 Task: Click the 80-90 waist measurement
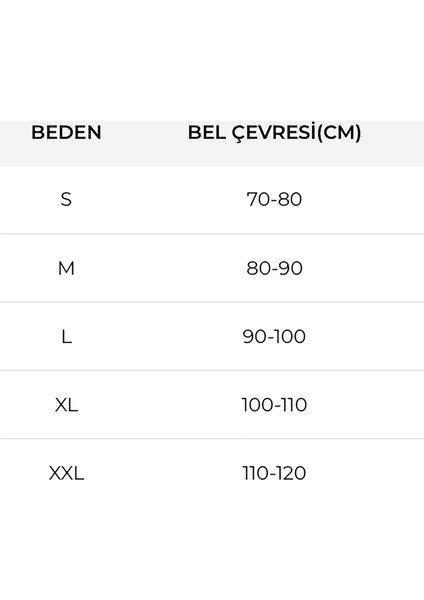point(274,268)
